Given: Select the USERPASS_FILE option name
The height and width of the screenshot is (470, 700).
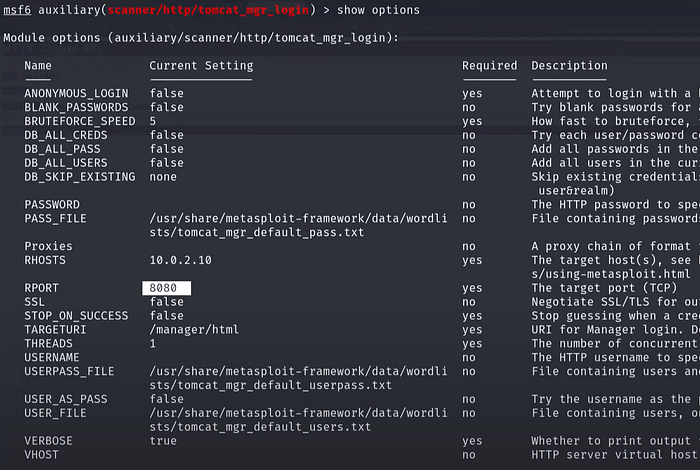Looking at the screenshot, I should point(69,371).
